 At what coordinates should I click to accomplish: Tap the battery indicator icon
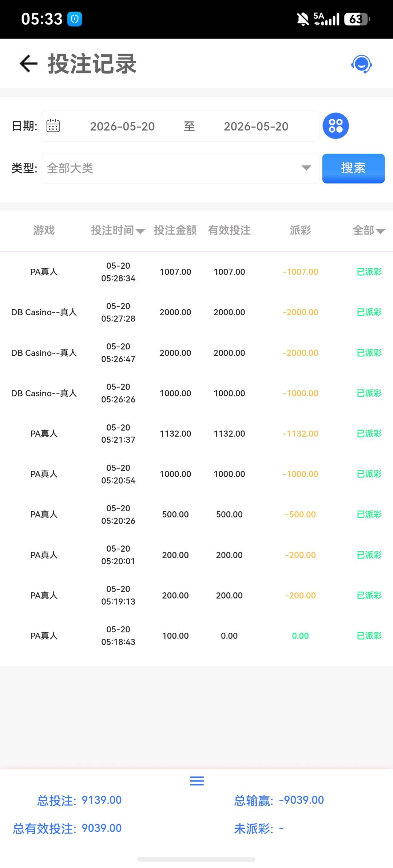click(x=357, y=19)
